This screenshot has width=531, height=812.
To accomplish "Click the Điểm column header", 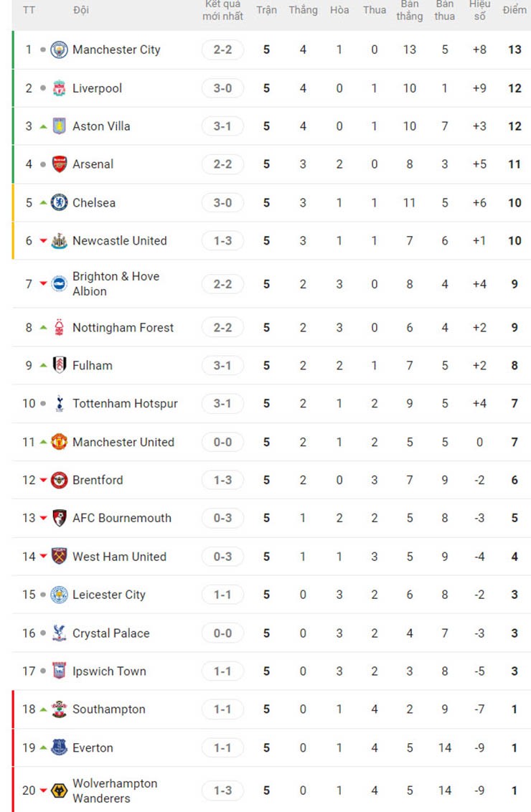I will click(x=514, y=11).
